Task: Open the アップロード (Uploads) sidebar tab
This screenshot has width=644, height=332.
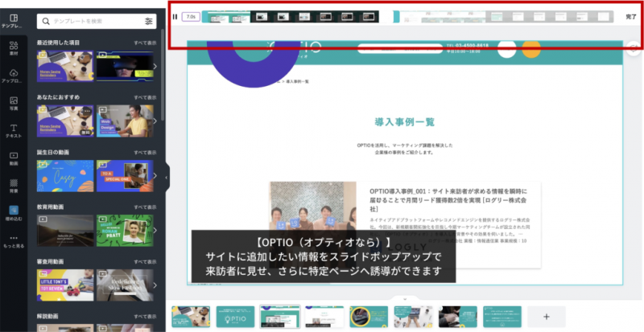Action: (14, 76)
